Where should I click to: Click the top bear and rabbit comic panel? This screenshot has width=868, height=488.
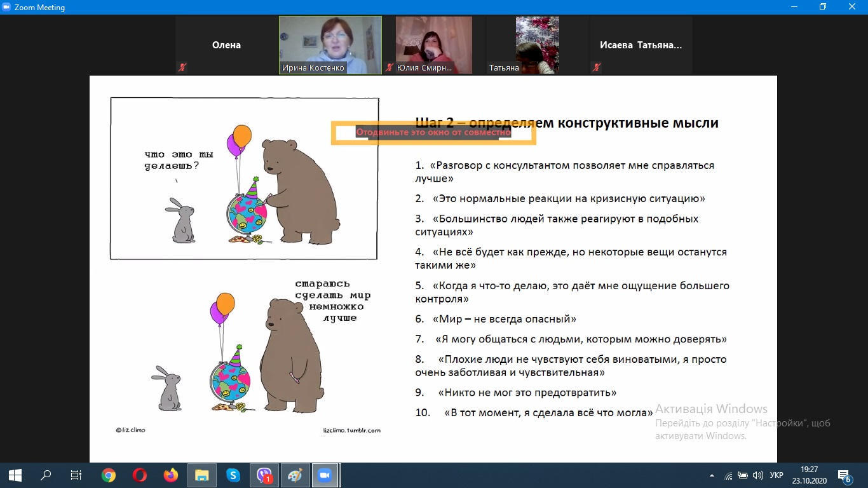tap(244, 179)
